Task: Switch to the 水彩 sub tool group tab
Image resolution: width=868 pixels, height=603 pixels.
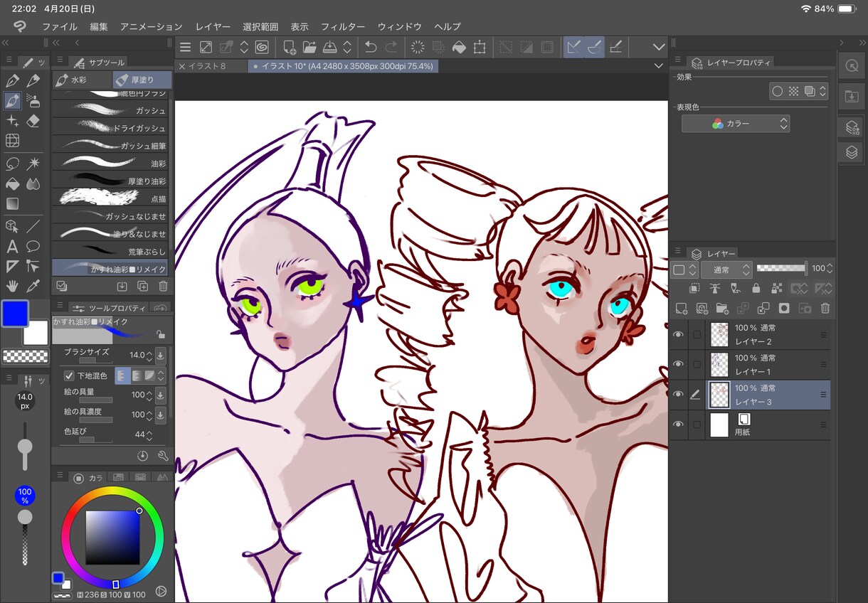Action: (82, 80)
